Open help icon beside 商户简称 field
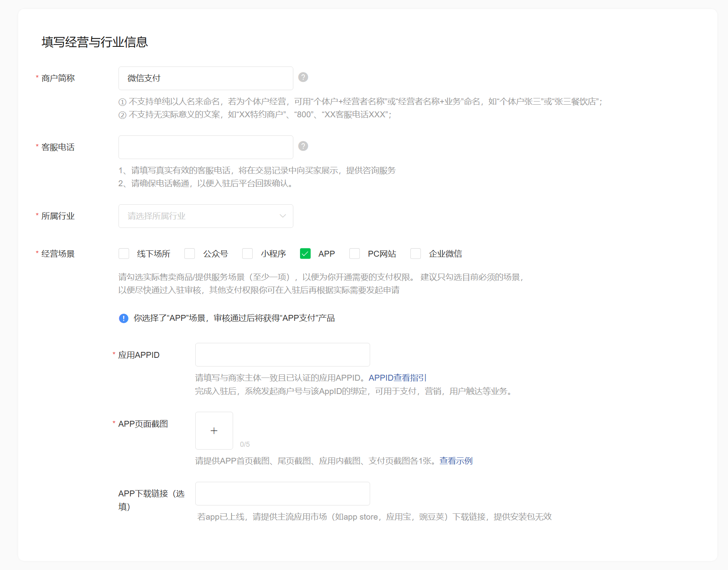This screenshot has height=570, width=728. (303, 77)
